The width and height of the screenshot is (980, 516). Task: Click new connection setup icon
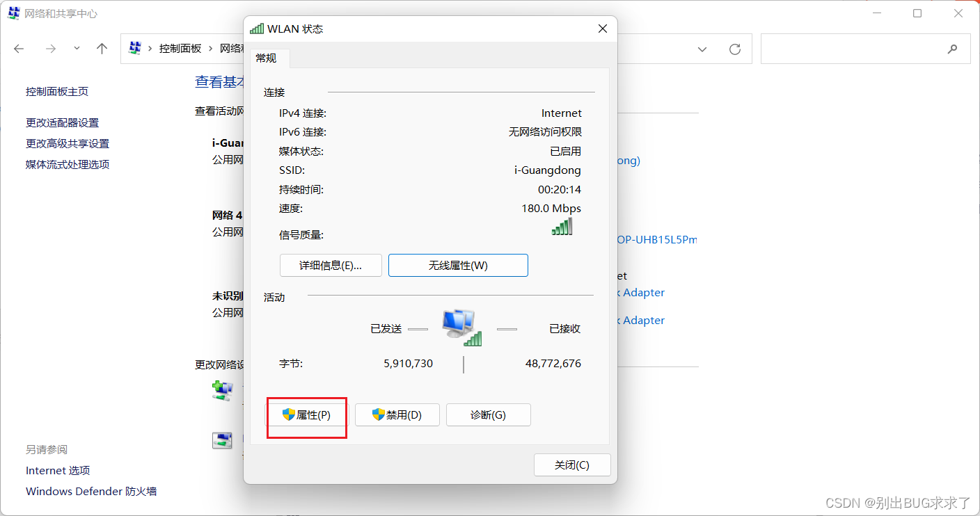(x=222, y=390)
